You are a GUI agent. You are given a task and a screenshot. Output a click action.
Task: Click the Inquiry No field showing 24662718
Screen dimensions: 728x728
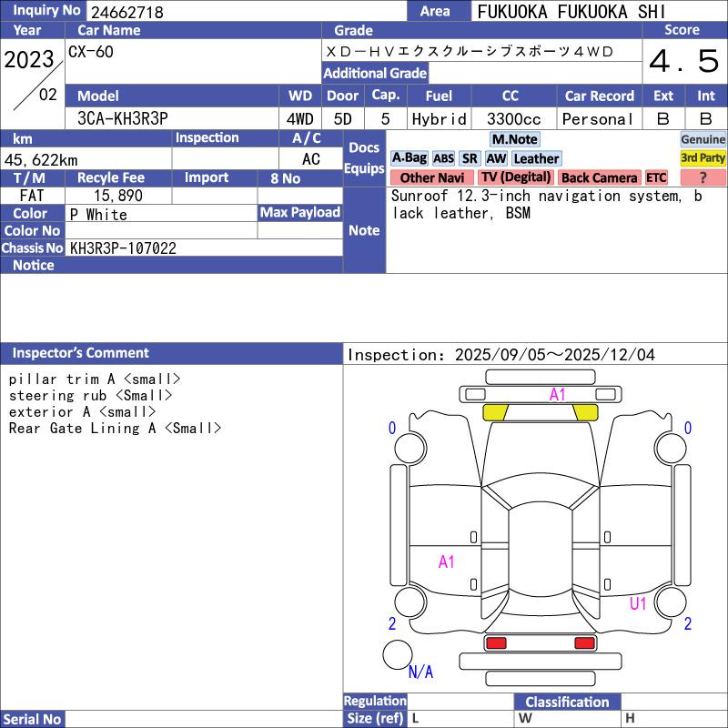(x=246, y=12)
